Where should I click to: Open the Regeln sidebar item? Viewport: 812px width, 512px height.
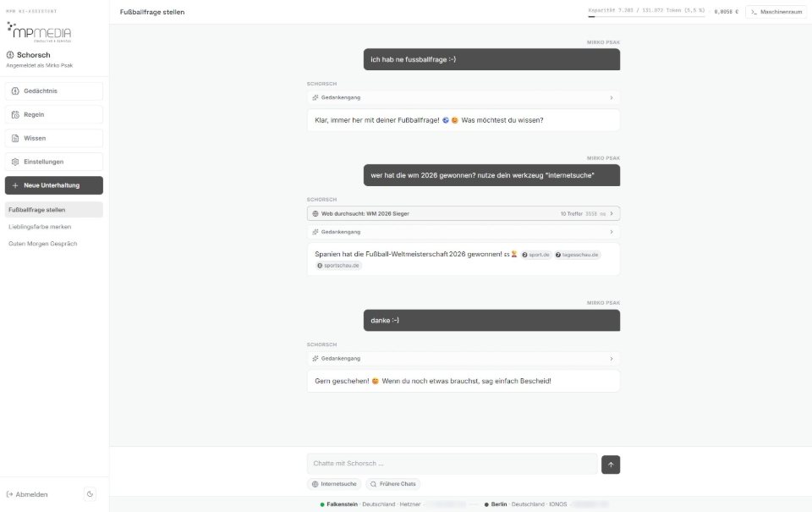click(54, 114)
